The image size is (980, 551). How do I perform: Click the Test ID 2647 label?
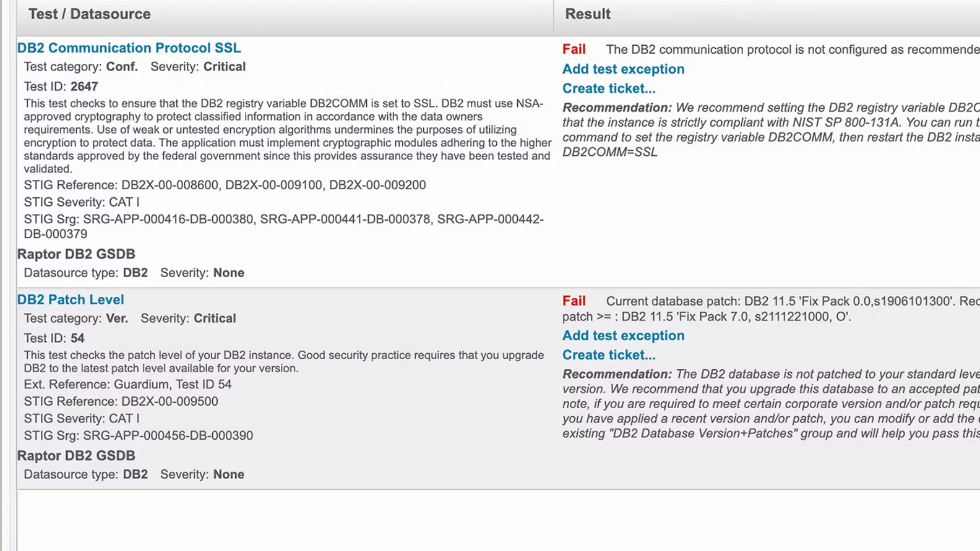point(61,87)
